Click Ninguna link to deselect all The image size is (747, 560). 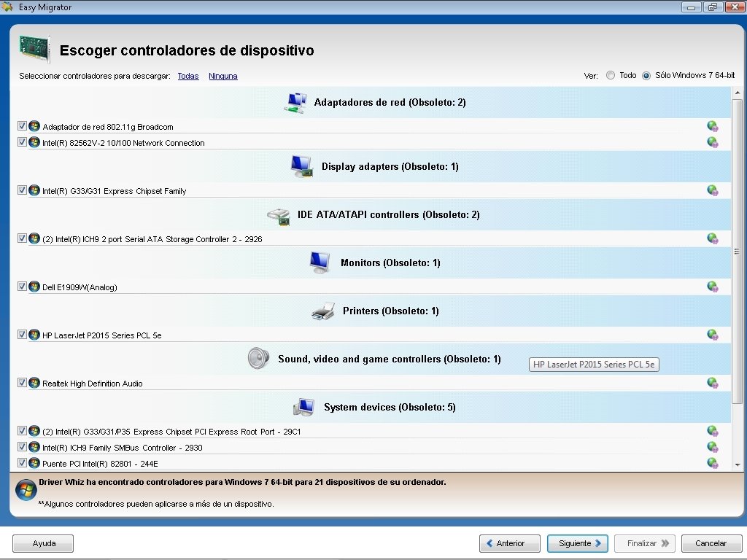coord(223,76)
